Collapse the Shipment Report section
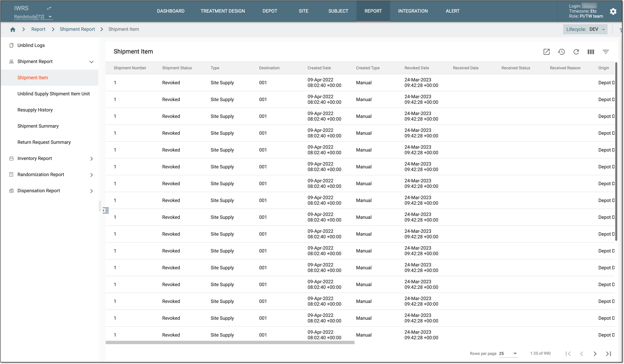624x364 pixels. coord(92,62)
